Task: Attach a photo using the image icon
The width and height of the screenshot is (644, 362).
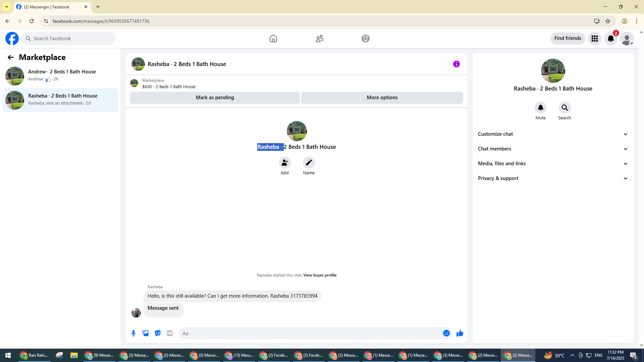Action: pyautogui.click(x=146, y=333)
